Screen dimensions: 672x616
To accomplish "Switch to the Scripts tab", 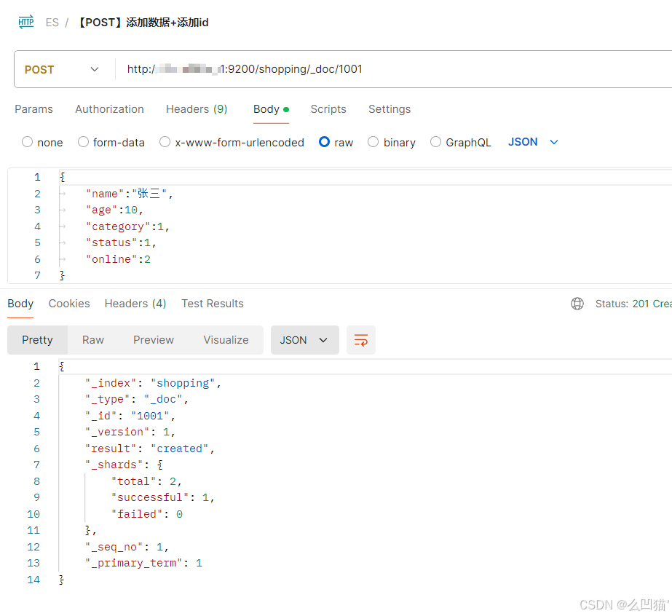I will (328, 109).
